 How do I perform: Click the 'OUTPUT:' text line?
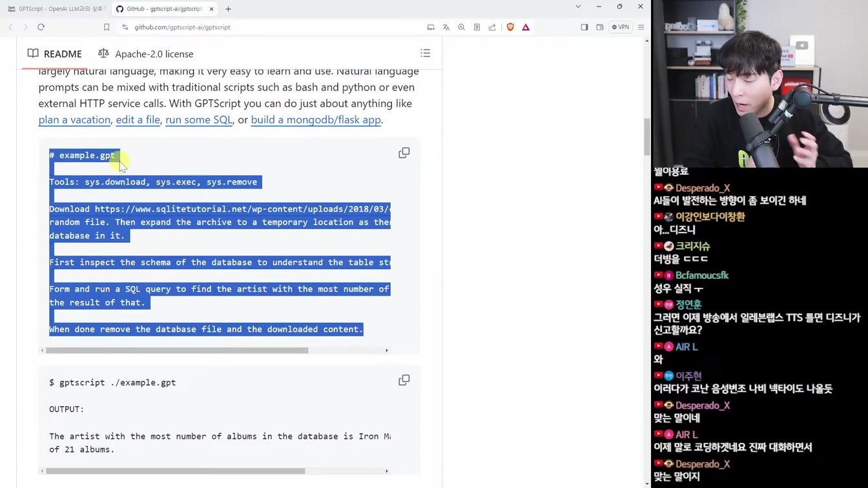[x=67, y=409]
